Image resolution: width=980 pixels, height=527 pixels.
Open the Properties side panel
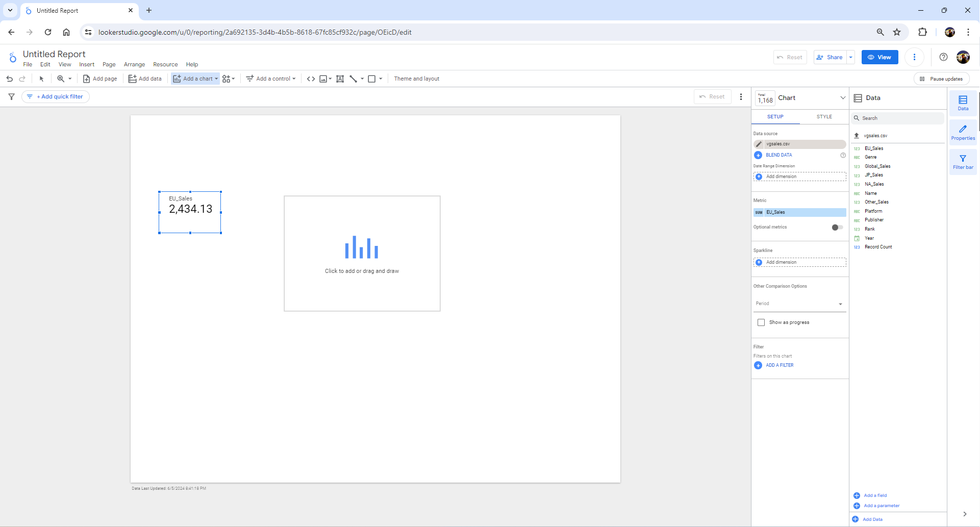click(963, 133)
